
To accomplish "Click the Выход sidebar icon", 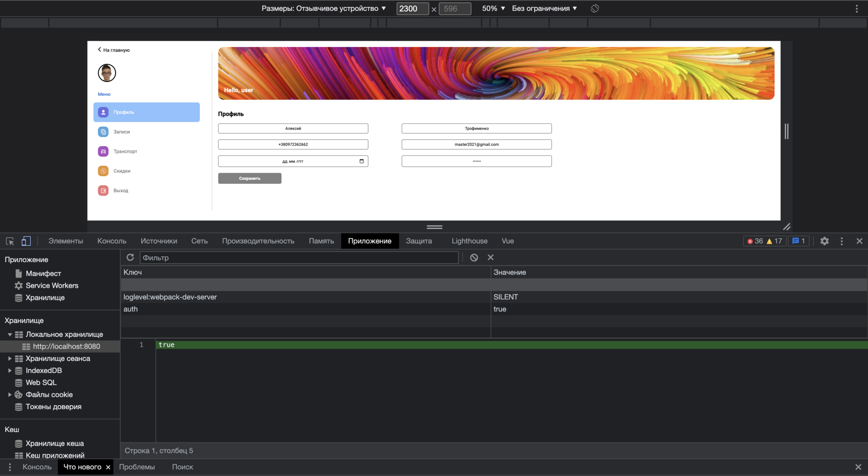I will [x=103, y=191].
